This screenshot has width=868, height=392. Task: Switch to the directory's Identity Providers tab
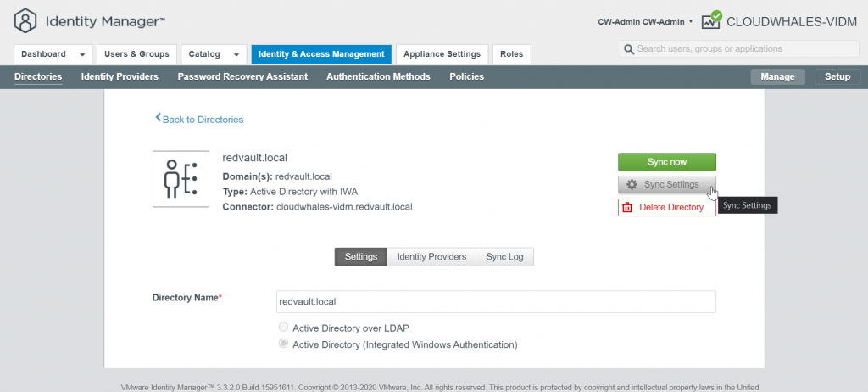click(431, 257)
